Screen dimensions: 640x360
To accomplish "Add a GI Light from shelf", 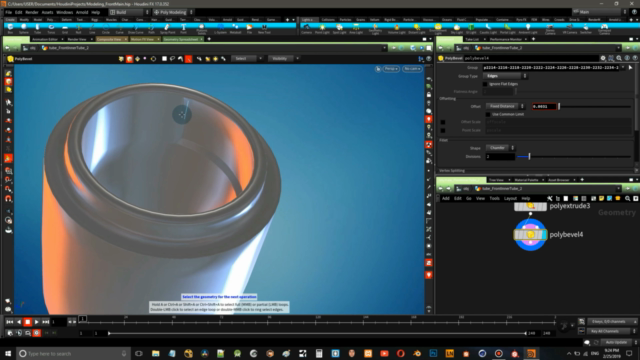I will pos(471,29).
